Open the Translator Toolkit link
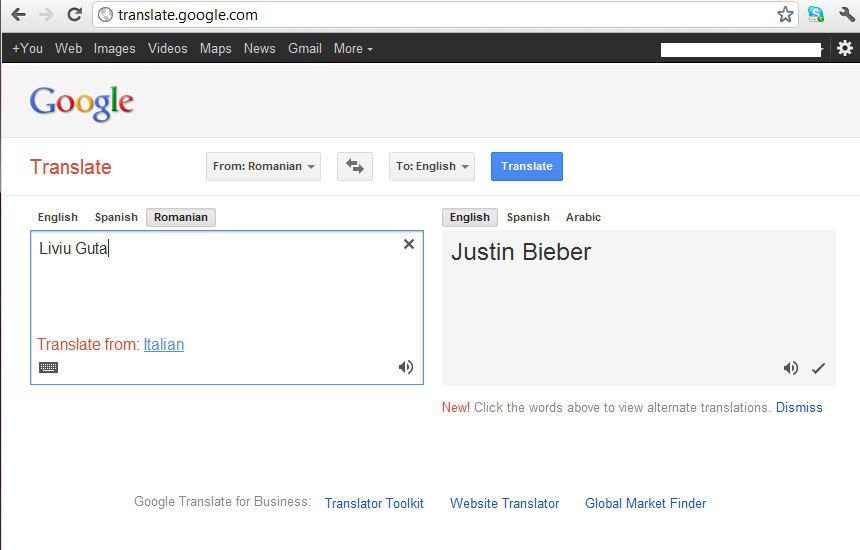 (x=374, y=503)
